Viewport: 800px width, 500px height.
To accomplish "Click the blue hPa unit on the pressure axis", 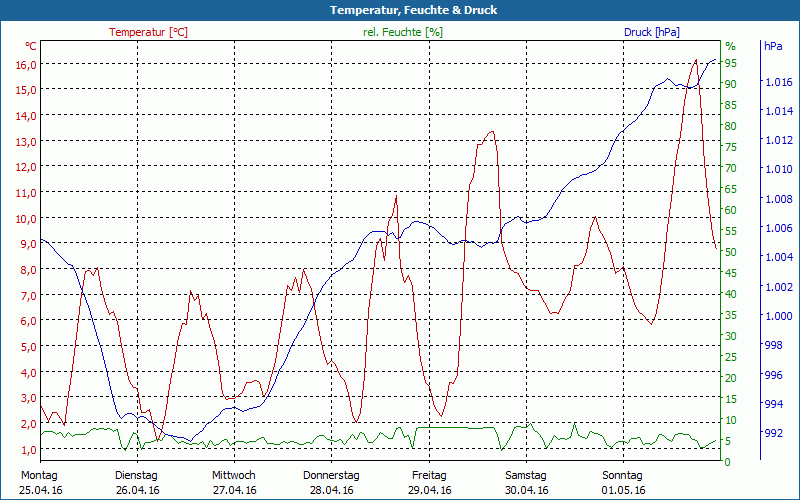I will tap(773, 46).
